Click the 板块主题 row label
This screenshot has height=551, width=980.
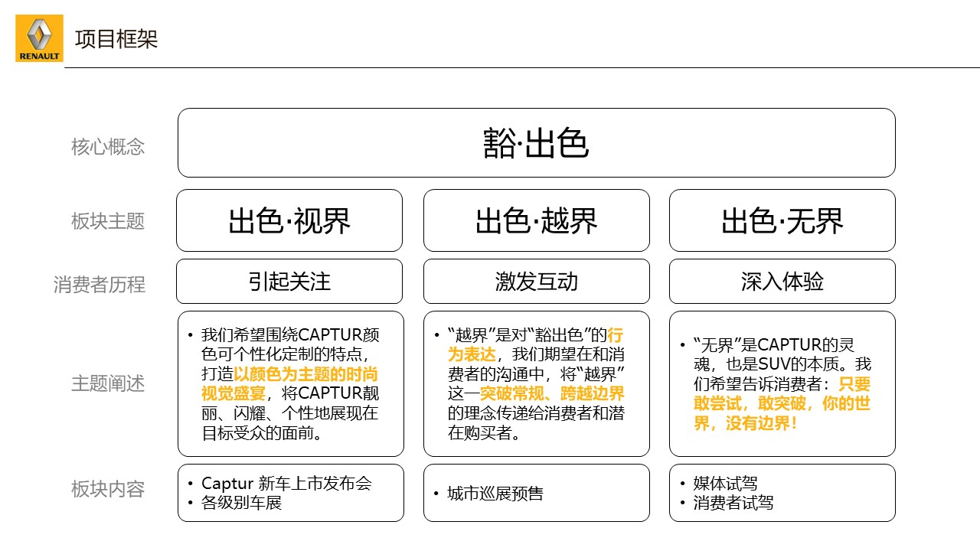(x=108, y=222)
